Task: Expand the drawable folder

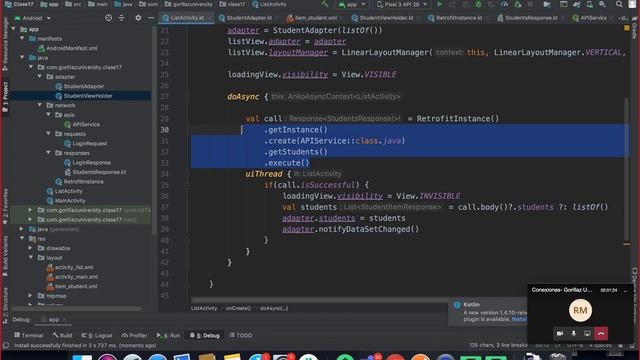Action: (x=31, y=248)
